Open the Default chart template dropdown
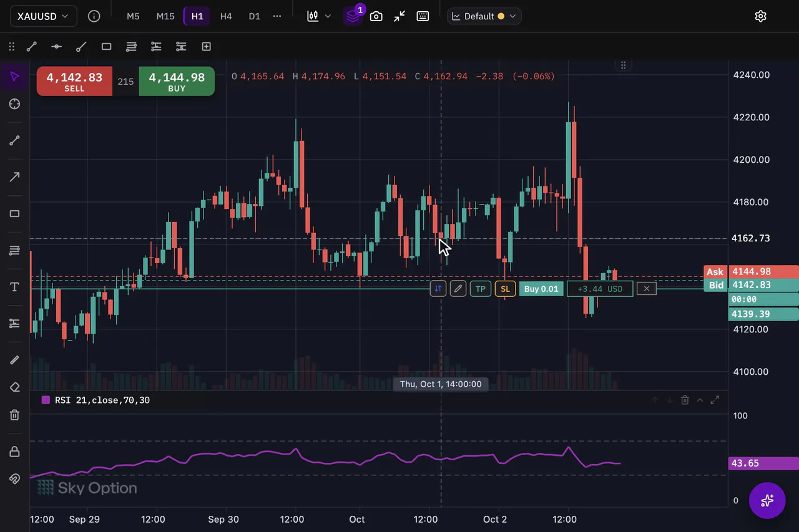The image size is (799, 532). click(484, 16)
